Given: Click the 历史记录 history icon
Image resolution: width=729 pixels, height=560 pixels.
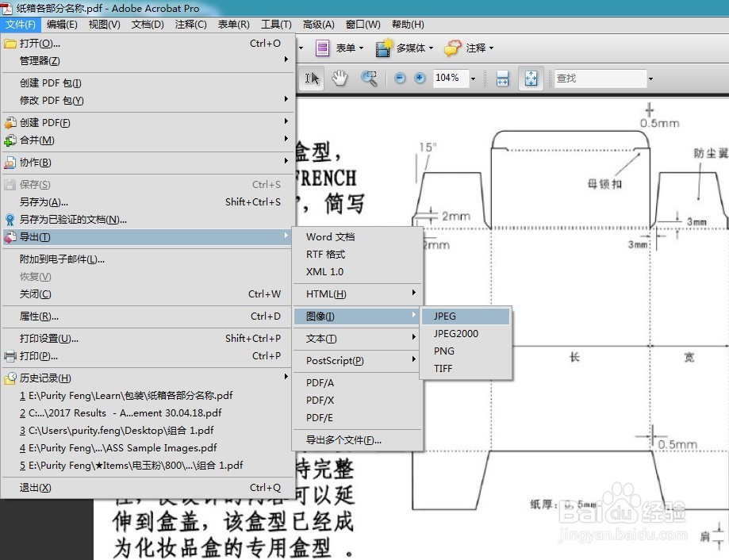Looking at the screenshot, I should click(x=10, y=378).
